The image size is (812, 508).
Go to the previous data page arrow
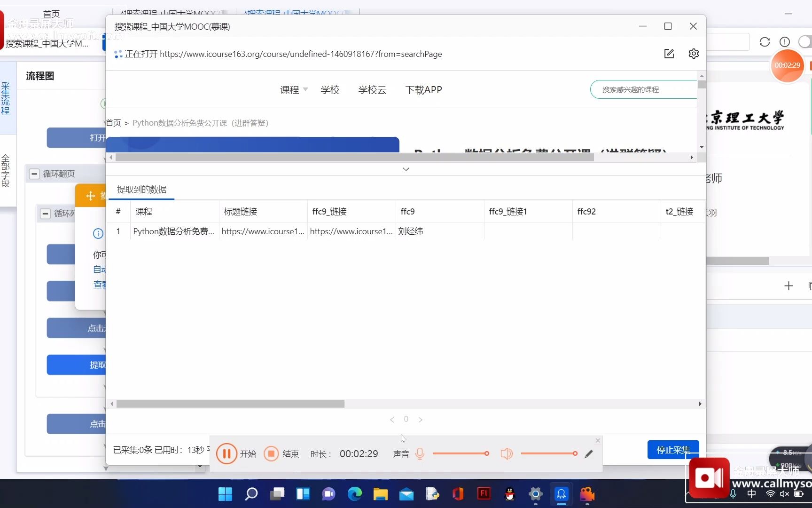392,420
